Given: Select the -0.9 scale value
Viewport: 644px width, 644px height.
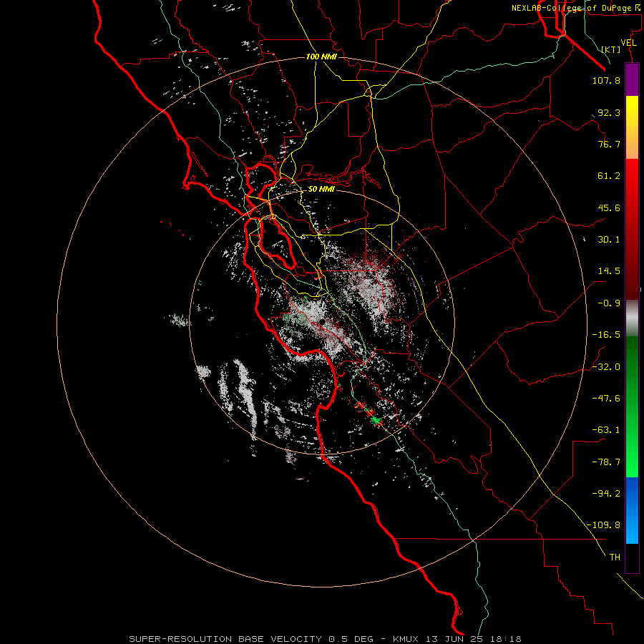Looking at the screenshot, I should [606, 303].
